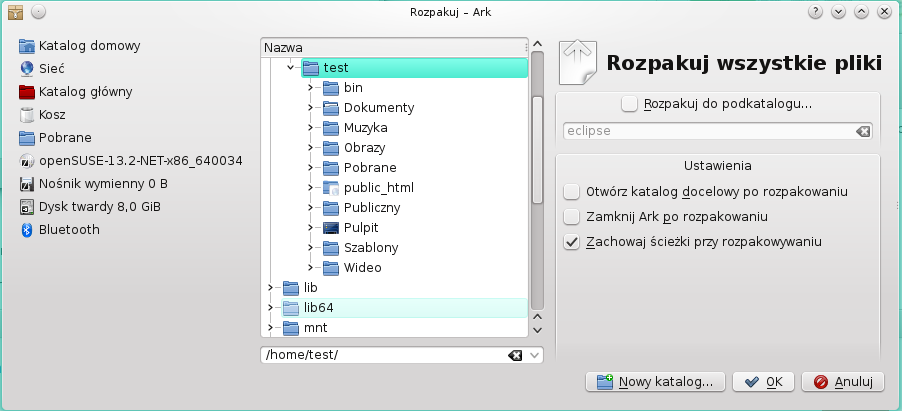This screenshot has height=411, width=902.
Task: Click the Sieć network globe icon
Action: click(27, 69)
